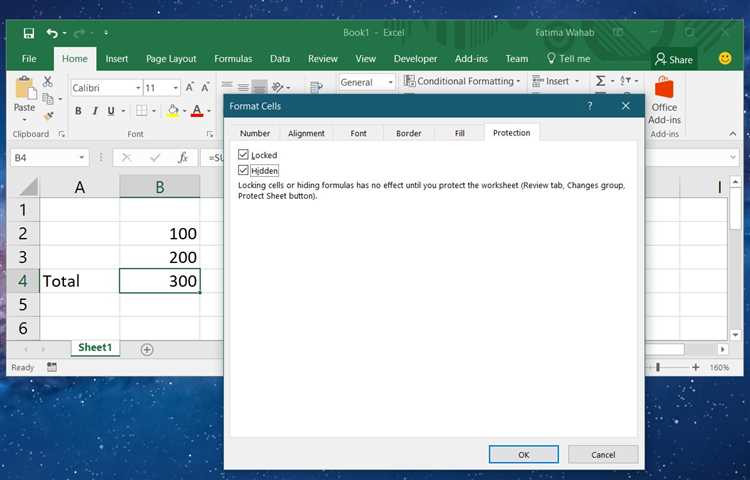Select column B header
Image resolution: width=750 pixels, height=480 pixels.
click(x=160, y=186)
